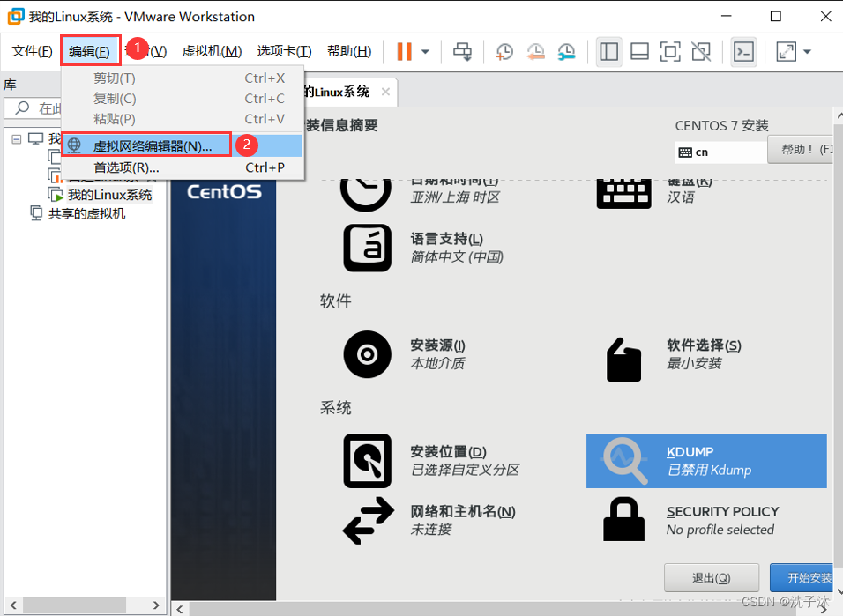Viewport: 843px width, 616px height.
Task: Open the snapshot manager
Action: (x=566, y=52)
